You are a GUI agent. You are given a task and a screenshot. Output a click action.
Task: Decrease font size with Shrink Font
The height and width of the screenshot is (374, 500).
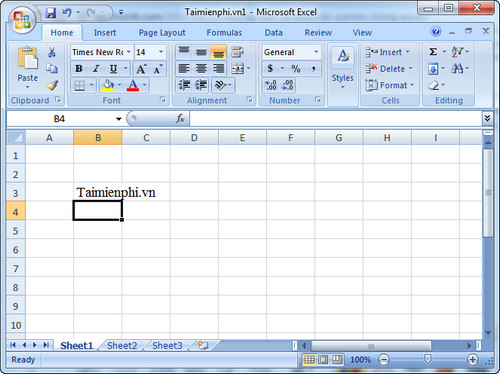click(x=157, y=69)
